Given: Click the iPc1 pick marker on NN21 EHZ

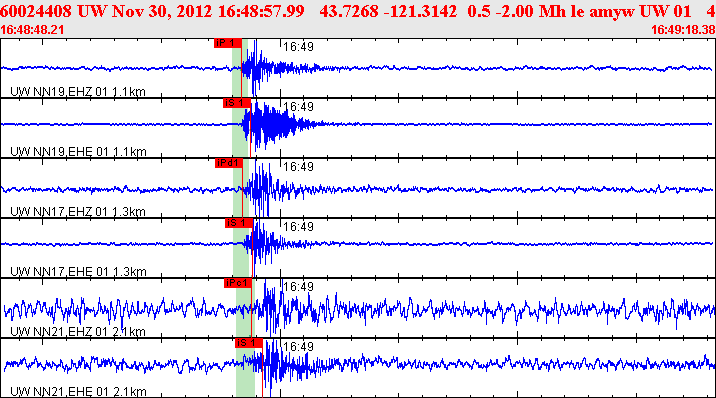Looking at the screenshot, I should tap(238, 283).
